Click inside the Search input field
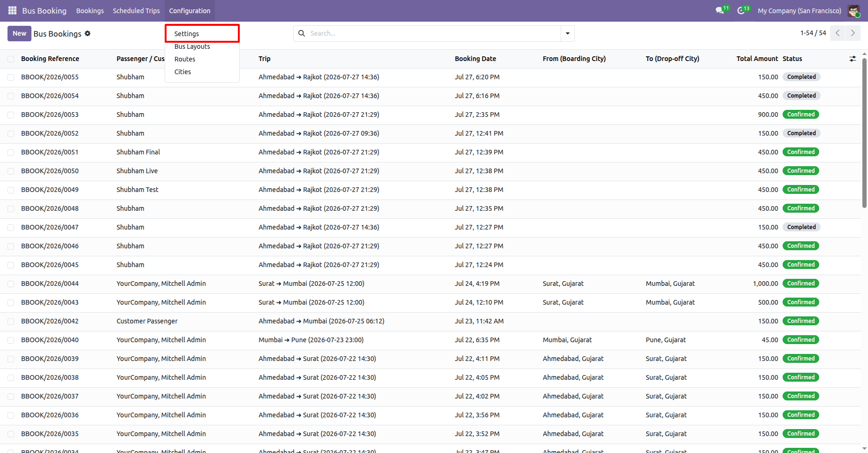The width and height of the screenshot is (868, 453). point(434,33)
